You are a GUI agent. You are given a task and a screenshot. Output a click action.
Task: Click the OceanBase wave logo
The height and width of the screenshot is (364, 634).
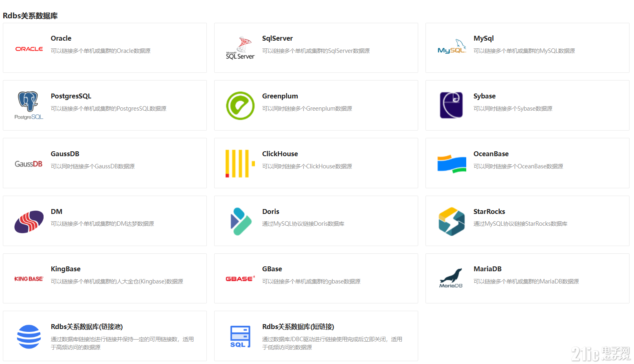point(452,164)
